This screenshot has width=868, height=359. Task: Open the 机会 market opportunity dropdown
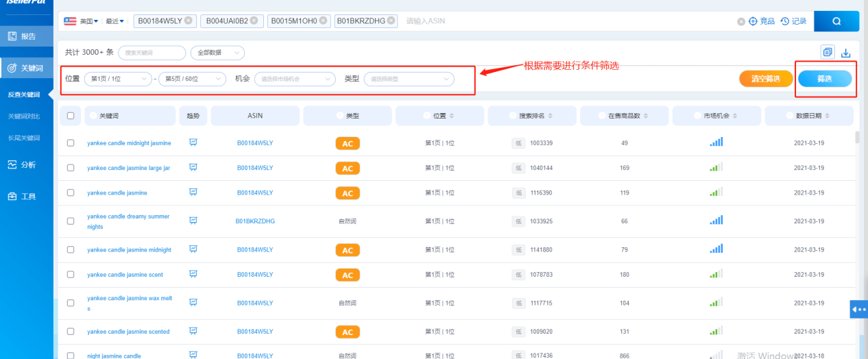(x=295, y=79)
